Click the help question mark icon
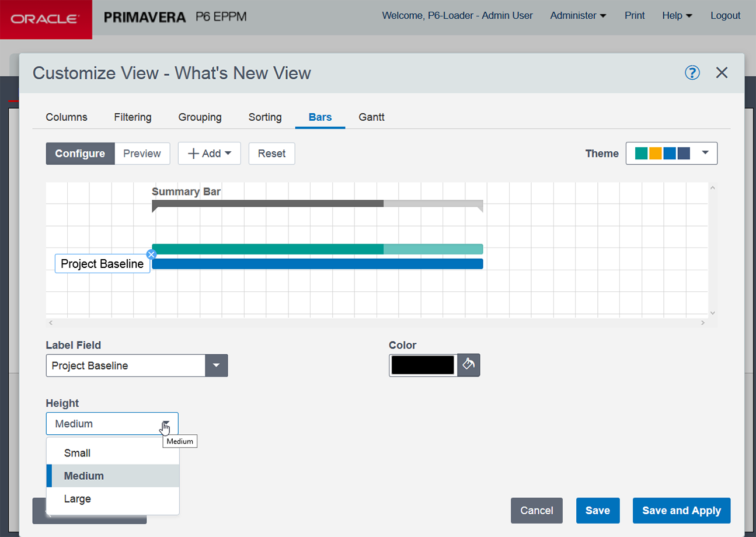This screenshot has height=537, width=756. click(692, 73)
